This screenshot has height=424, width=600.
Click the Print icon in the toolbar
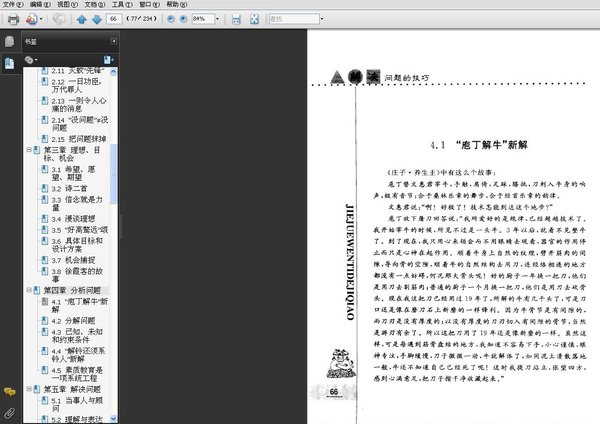pyautogui.click(x=13, y=19)
